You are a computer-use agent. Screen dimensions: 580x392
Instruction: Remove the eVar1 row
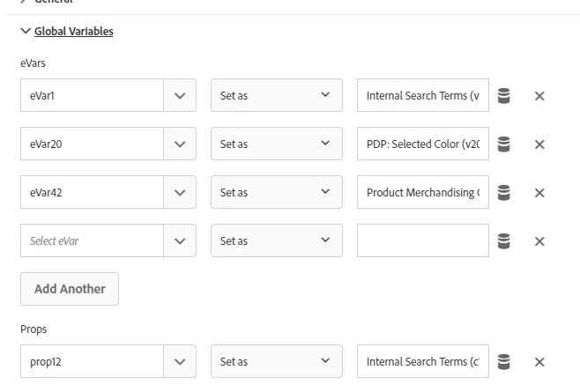[x=539, y=96]
